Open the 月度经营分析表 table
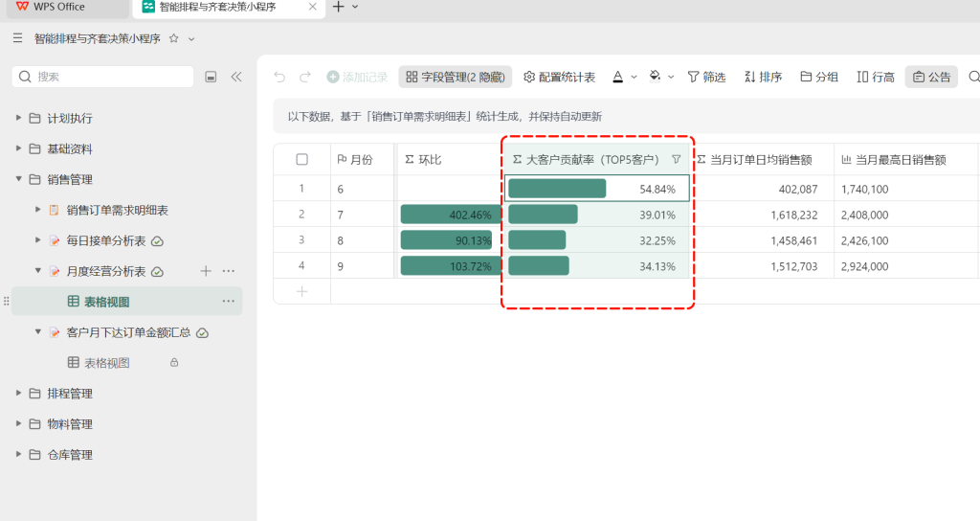The height and width of the screenshot is (521, 980). 105,271
